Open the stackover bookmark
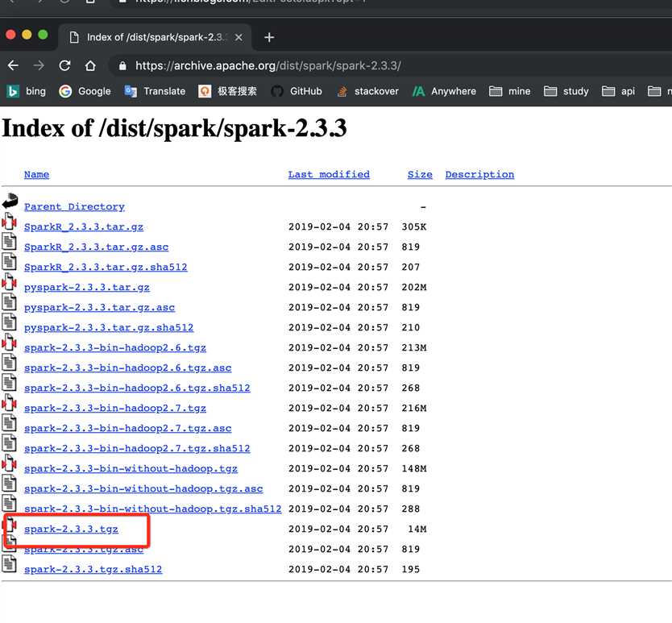The width and height of the screenshot is (672, 623). point(367,91)
